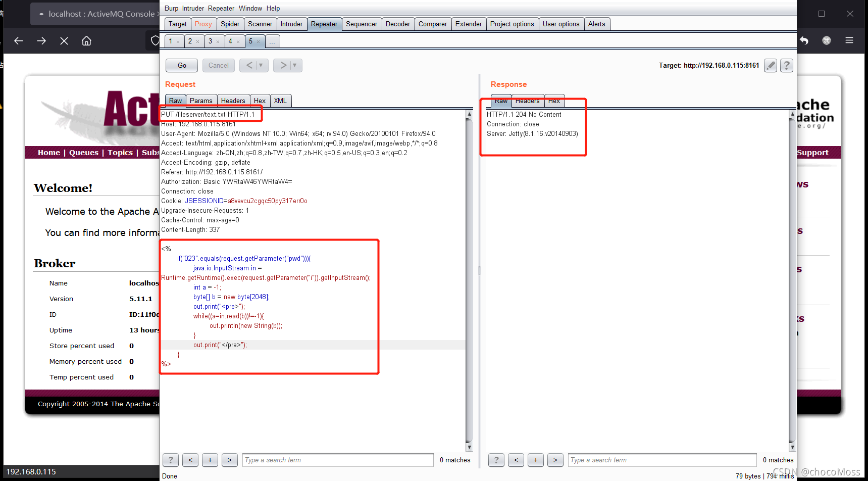Open the Project options tab
Image resolution: width=868 pixels, height=481 pixels.
[x=512, y=24]
